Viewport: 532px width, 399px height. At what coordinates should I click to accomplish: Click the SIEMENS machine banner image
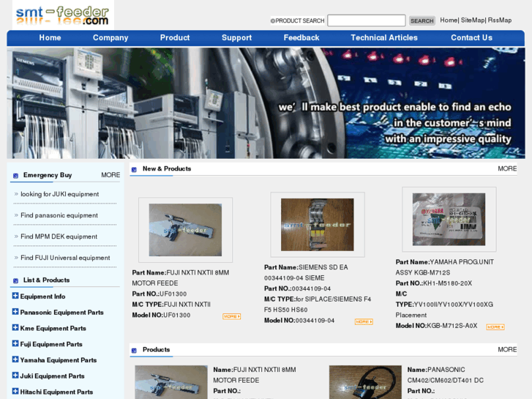(266, 103)
